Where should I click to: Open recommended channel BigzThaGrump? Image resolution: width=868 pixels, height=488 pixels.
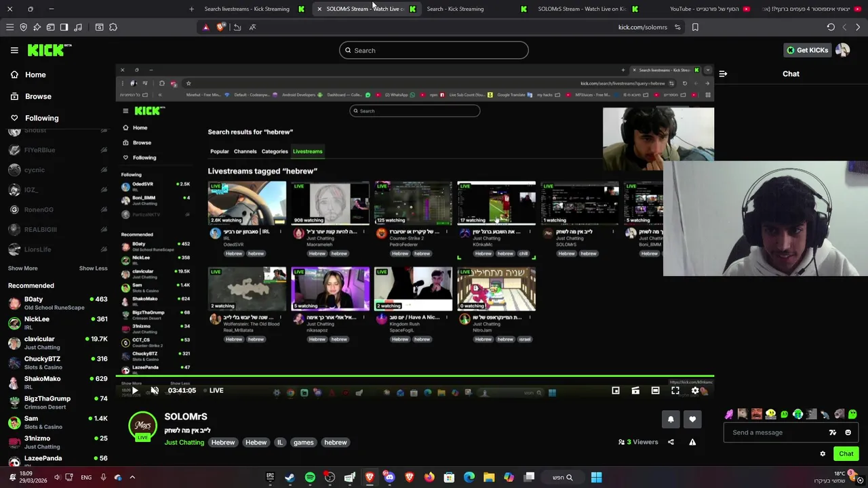click(58, 403)
